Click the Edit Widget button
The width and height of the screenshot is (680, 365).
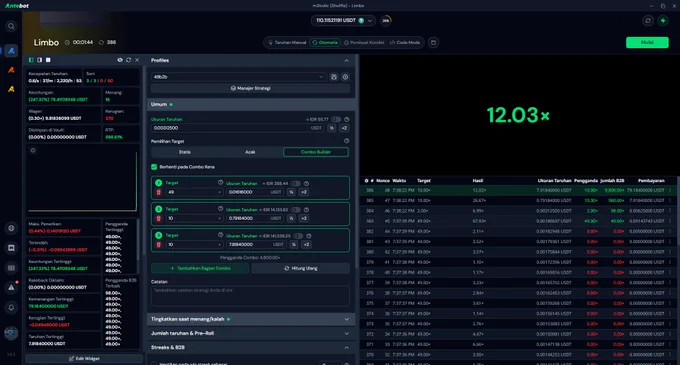(x=84, y=358)
